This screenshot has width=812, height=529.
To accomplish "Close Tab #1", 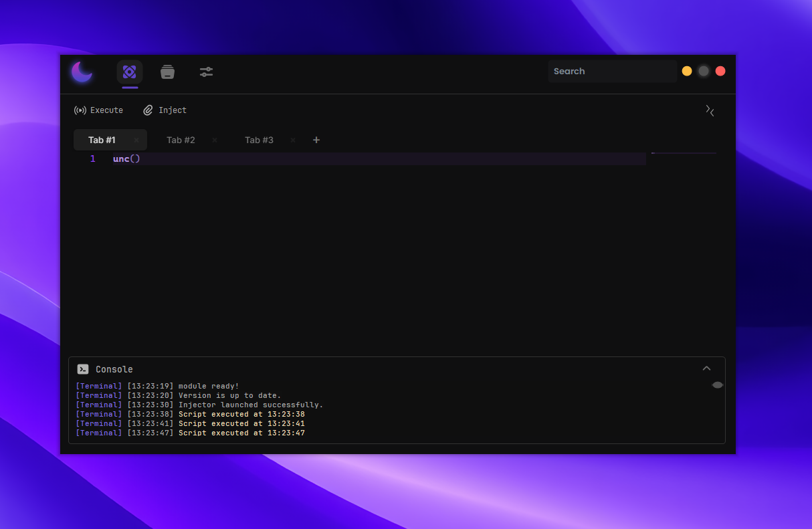I will point(136,140).
